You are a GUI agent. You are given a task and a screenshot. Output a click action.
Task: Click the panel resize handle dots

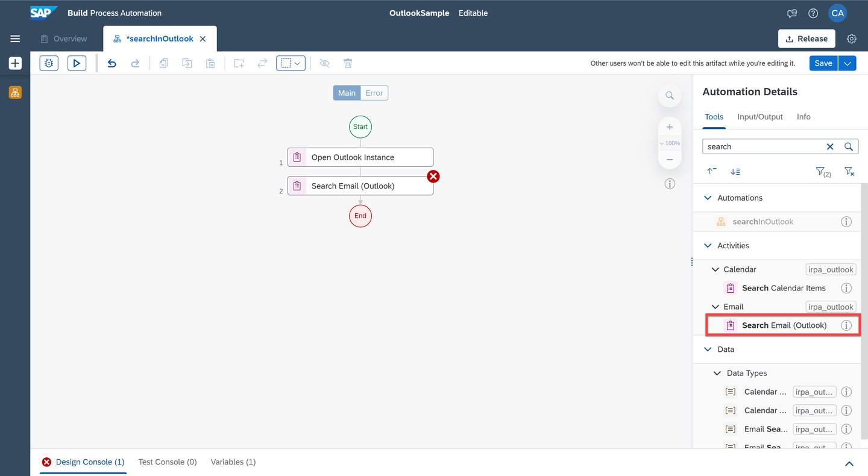692,261
